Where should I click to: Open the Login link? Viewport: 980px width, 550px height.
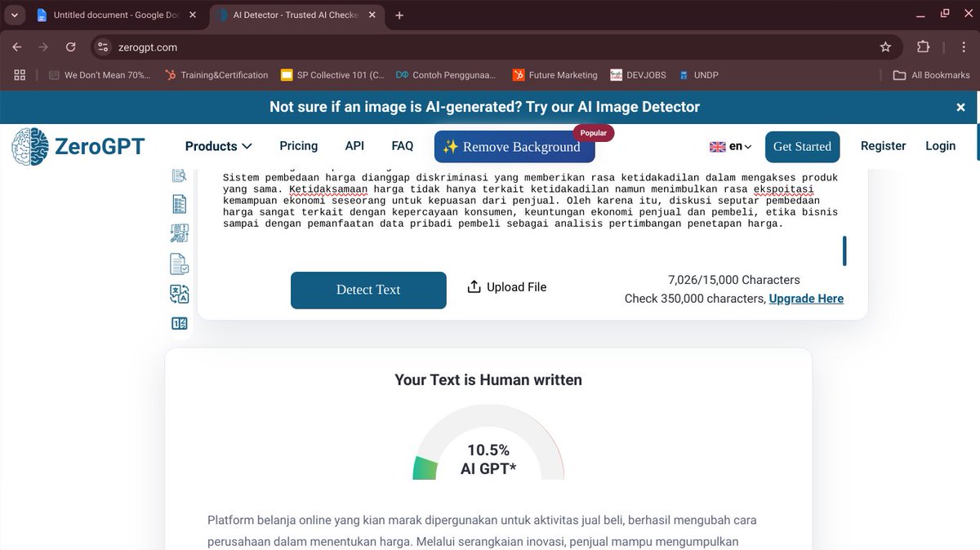pos(940,145)
